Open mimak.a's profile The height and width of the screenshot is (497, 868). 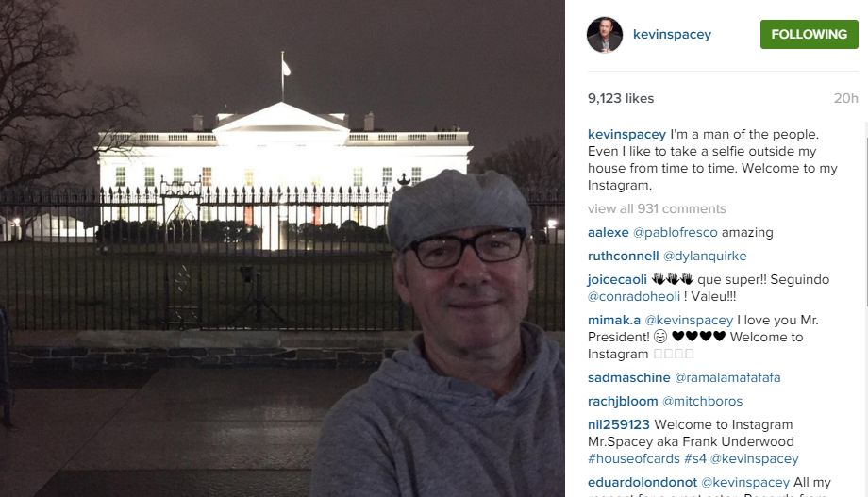(614, 320)
